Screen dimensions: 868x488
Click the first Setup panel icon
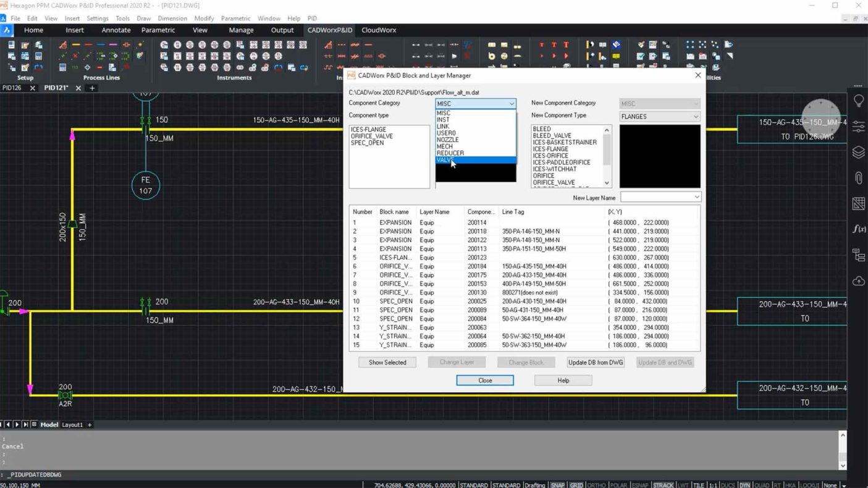coord(12,44)
